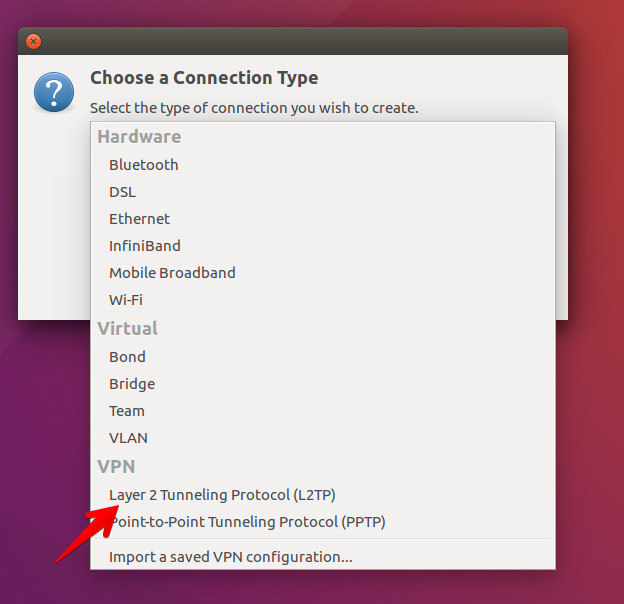Screen dimensions: 624x604
Task: Select Bond virtual connection
Action: point(323,357)
